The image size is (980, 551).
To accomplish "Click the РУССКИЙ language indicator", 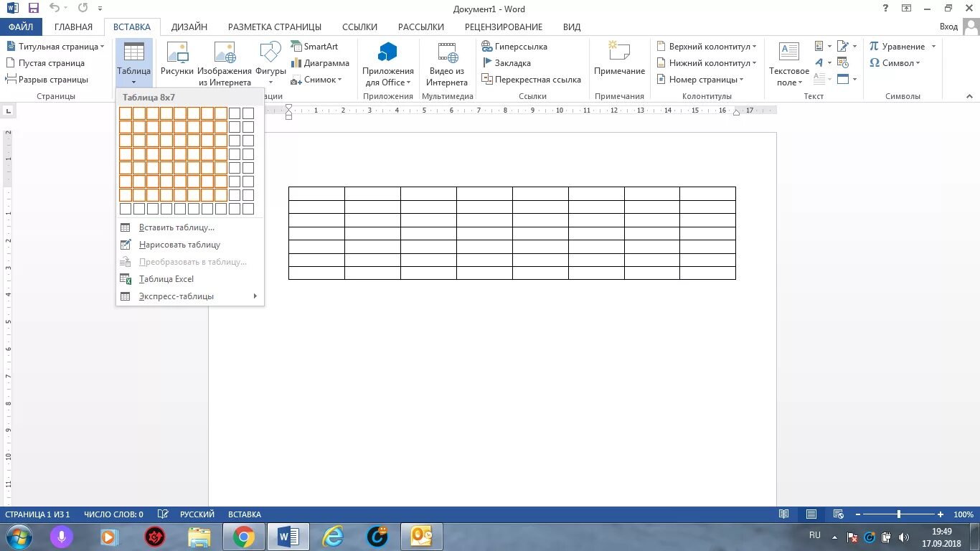I will [x=197, y=514].
